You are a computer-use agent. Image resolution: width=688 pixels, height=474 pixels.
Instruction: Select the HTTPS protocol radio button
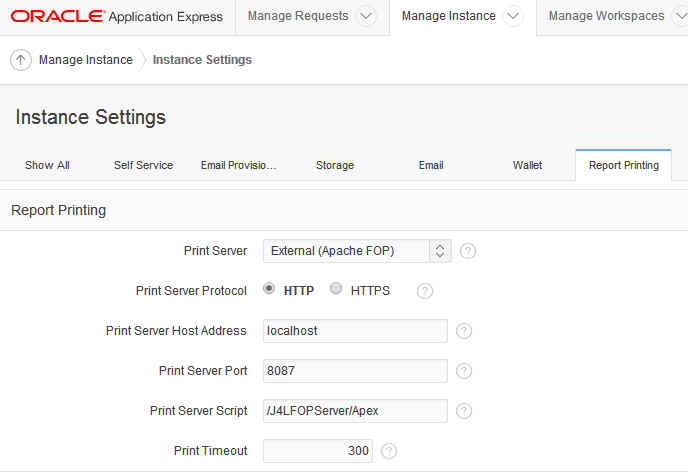point(336,289)
